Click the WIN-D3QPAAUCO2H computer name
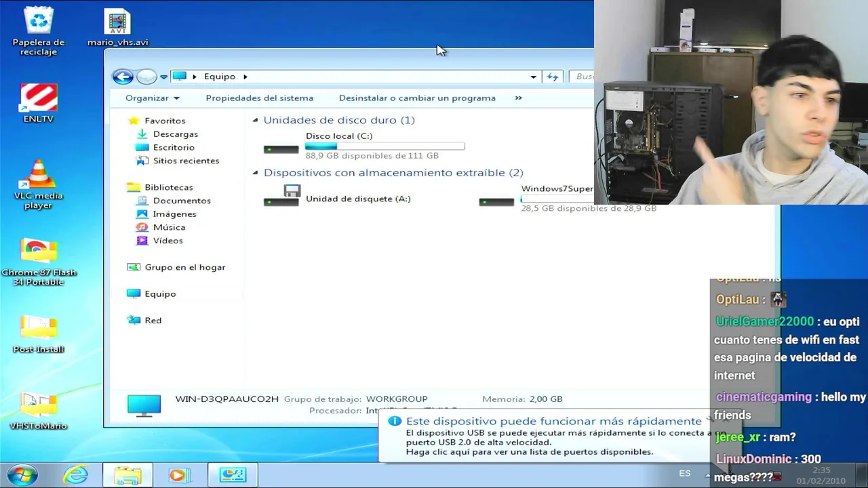868x488 pixels. [x=226, y=399]
